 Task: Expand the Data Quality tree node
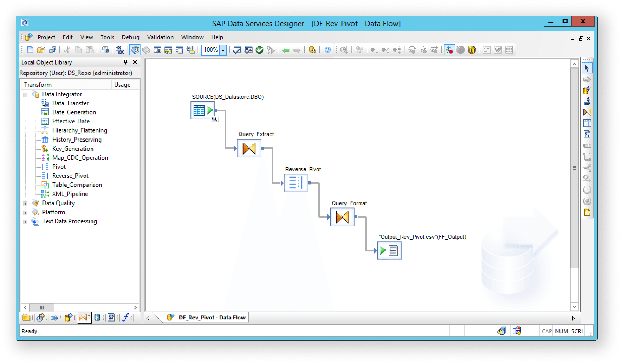coord(25,204)
